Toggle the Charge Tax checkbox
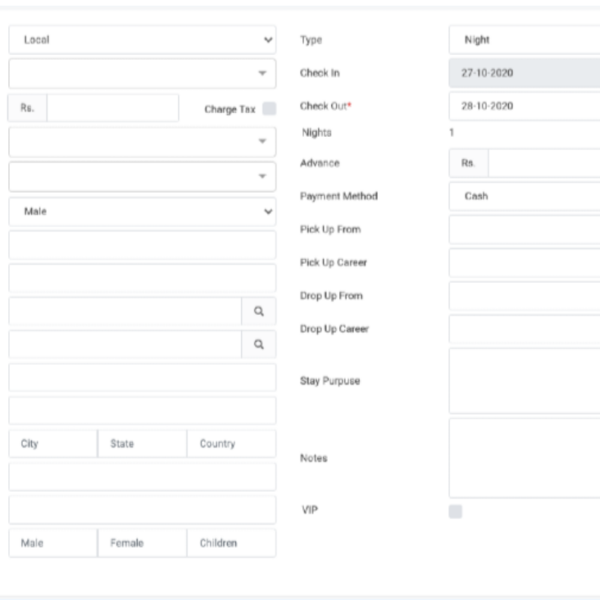The image size is (600, 600). tap(269, 109)
